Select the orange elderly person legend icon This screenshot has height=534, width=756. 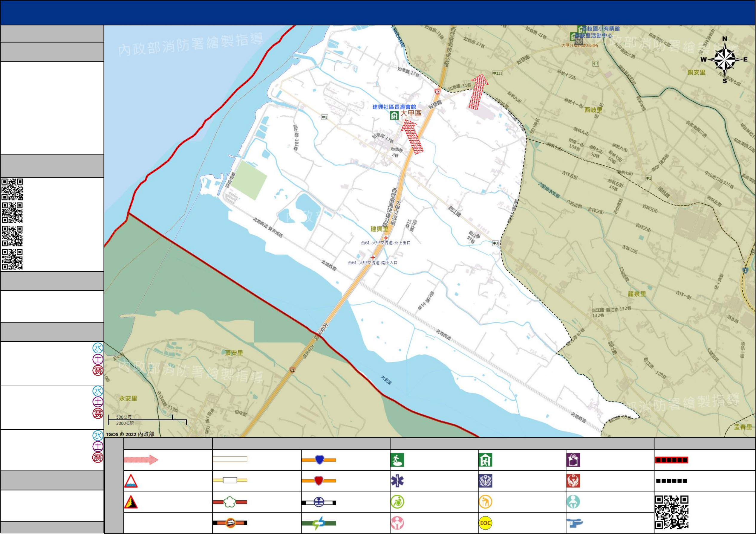pyautogui.click(x=485, y=502)
